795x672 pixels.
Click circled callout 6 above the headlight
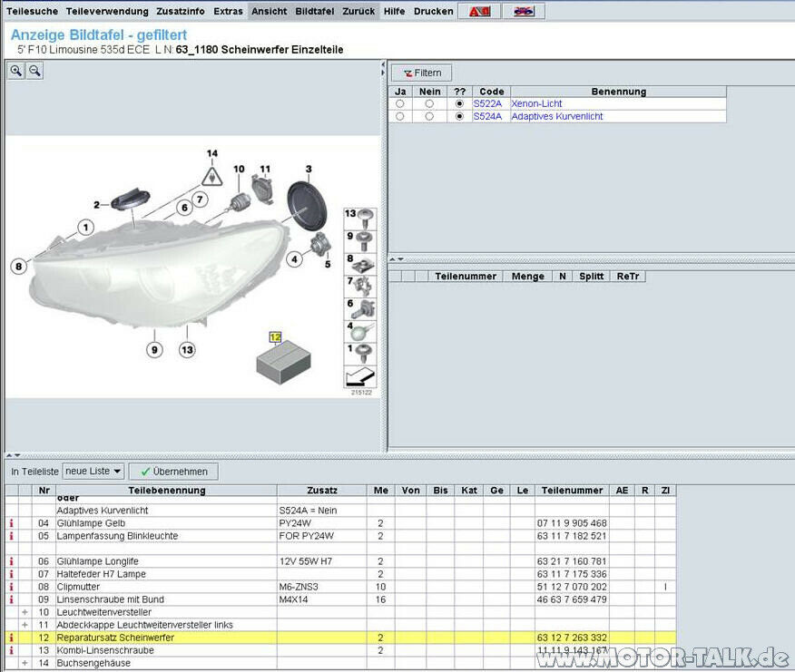[x=184, y=208]
